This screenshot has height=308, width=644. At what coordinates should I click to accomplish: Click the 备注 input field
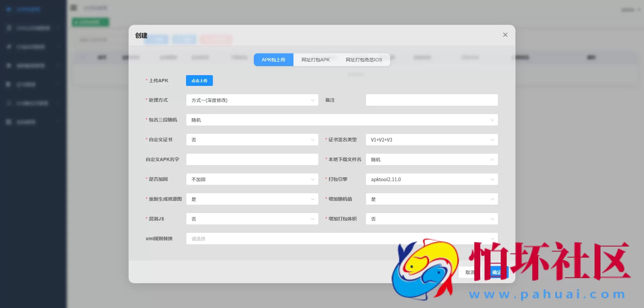431,100
